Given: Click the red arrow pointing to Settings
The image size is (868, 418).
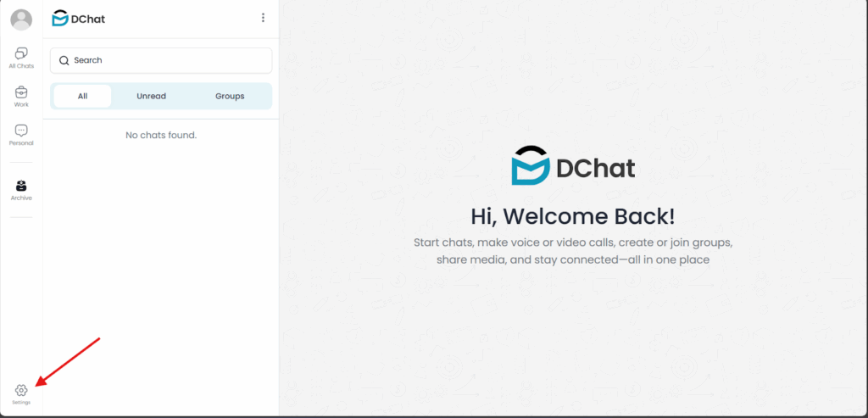Looking at the screenshot, I should coord(70,362).
